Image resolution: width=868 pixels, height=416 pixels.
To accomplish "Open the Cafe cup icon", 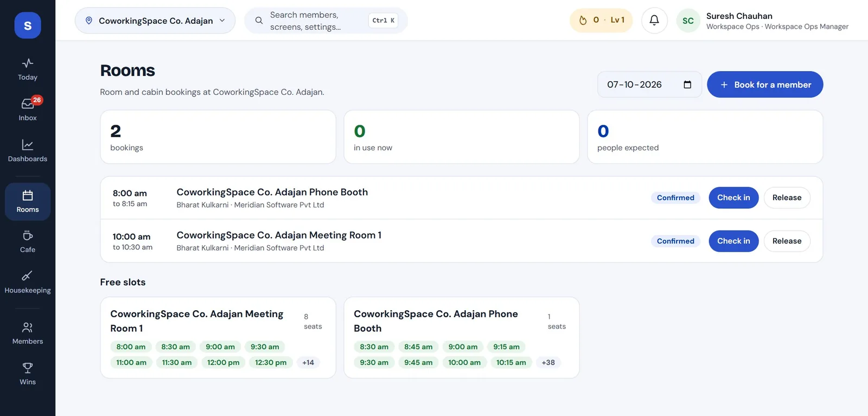I will [28, 236].
